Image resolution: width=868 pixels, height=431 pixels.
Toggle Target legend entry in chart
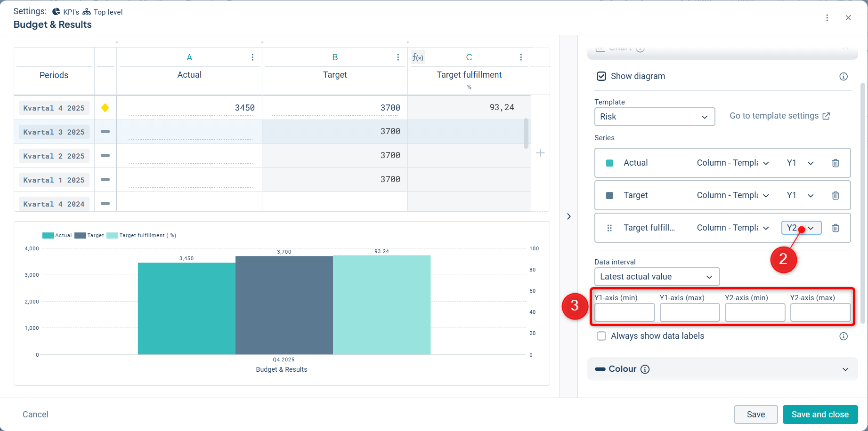(x=89, y=235)
